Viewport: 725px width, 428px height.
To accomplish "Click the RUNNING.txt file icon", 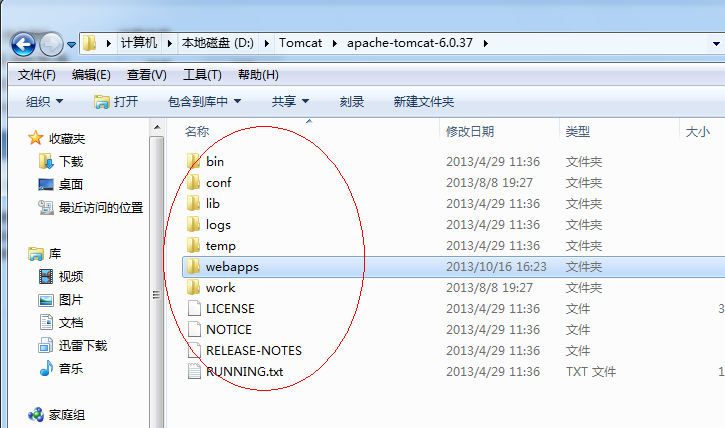I will pos(194,371).
